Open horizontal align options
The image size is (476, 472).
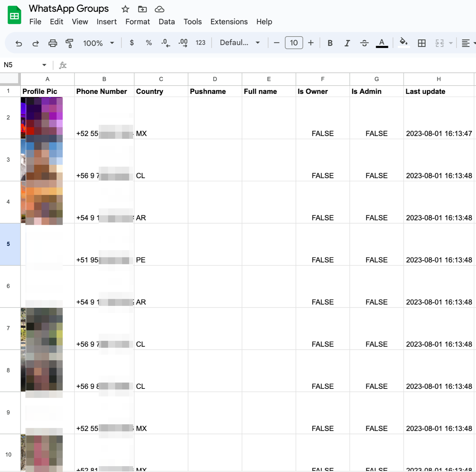coord(466,43)
